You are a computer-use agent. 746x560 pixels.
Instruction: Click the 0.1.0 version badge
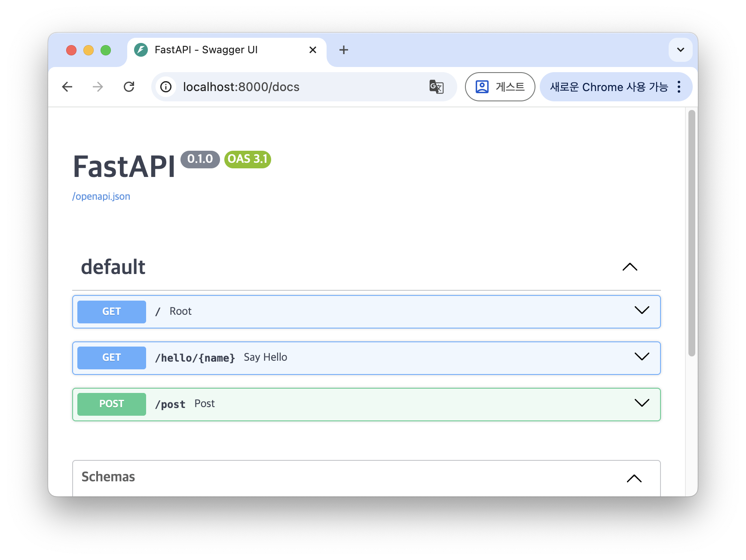[200, 159]
